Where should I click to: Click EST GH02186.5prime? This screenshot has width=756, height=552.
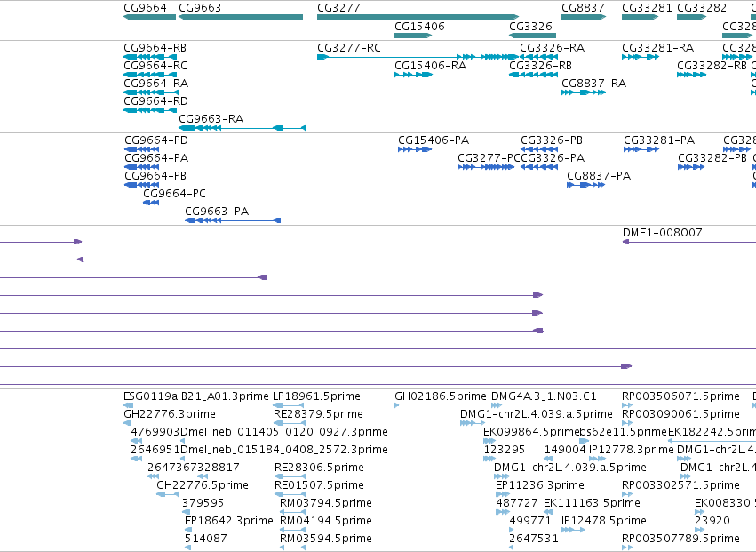[441, 396]
